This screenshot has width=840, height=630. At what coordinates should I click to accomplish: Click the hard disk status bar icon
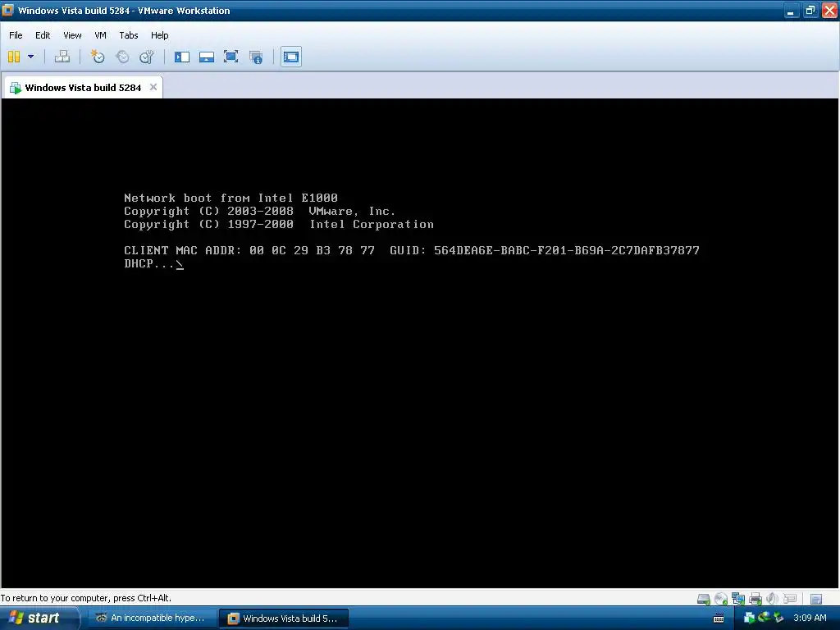point(703,599)
